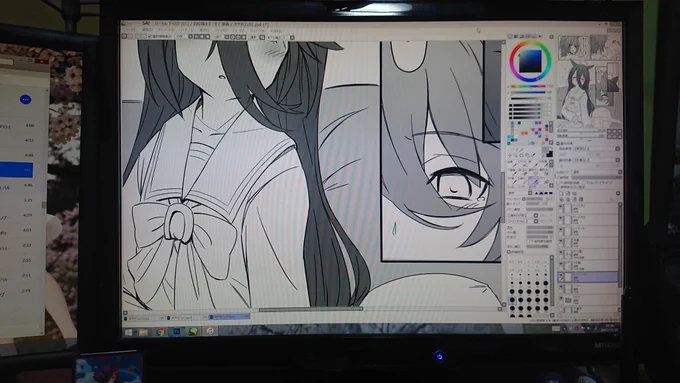Click the navigator preview thumbnail
The image size is (680, 383).
coord(589,81)
